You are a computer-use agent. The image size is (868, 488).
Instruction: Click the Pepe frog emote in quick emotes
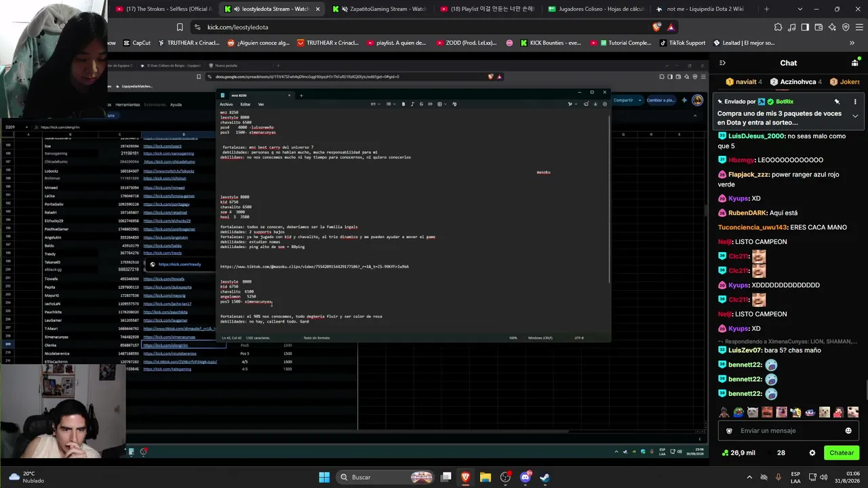click(x=739, y=412)
